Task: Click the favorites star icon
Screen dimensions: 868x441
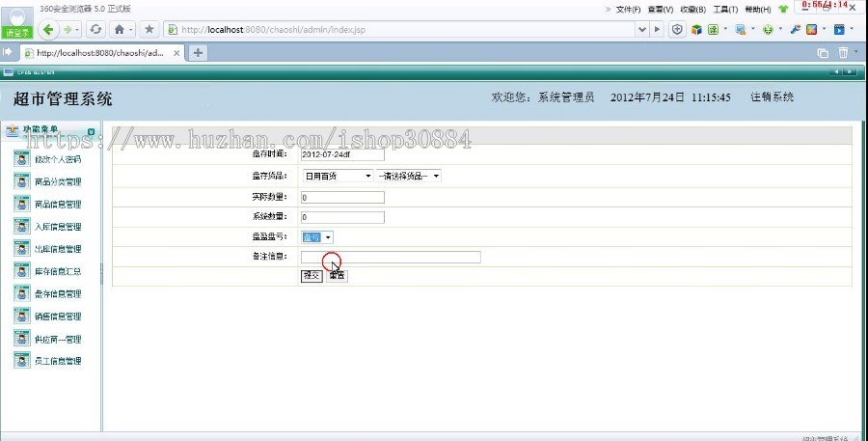Action: pos(149,29)
